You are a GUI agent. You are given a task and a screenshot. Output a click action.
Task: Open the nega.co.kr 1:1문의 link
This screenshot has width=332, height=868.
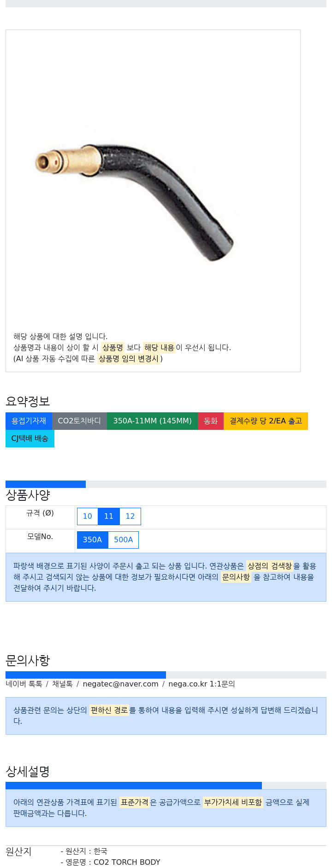[202, 684]
